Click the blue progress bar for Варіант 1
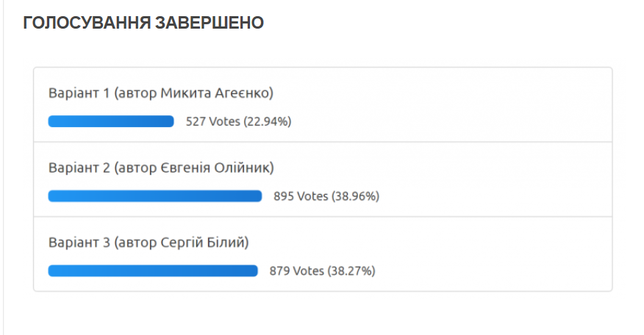 (x=111, y=122)
